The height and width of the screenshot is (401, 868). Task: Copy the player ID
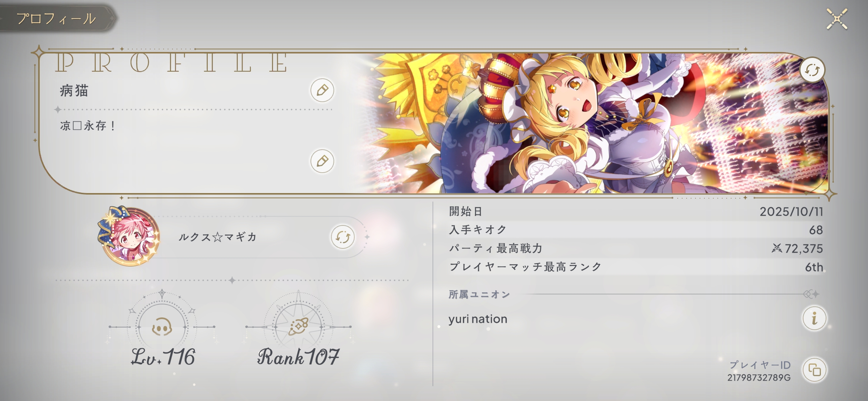814,370
